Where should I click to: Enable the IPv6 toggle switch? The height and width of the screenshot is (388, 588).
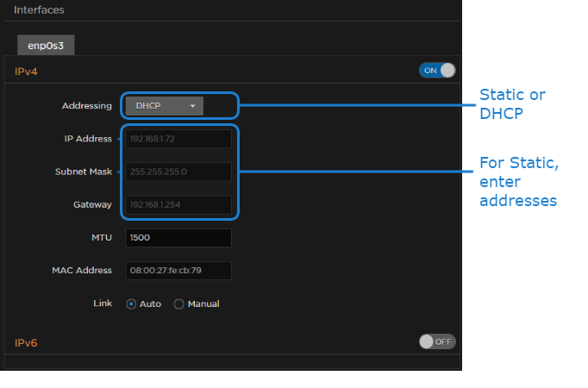pyautogui.click(x=437, y=341)
